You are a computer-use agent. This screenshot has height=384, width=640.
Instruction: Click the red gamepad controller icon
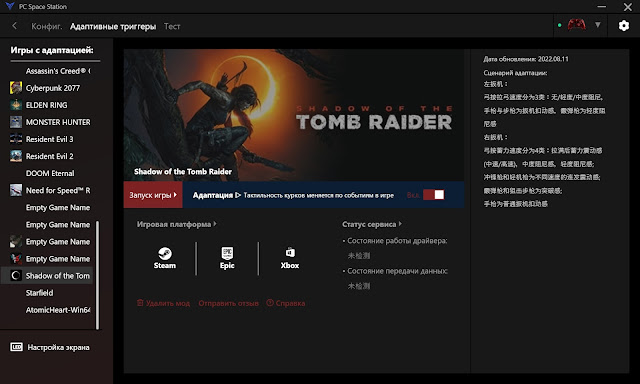[x=576, y=25]
